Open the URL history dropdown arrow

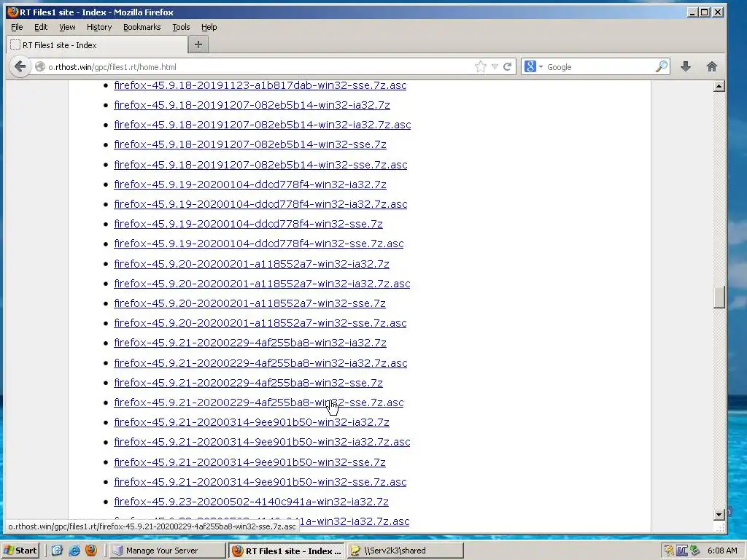(x=495, y=66)
